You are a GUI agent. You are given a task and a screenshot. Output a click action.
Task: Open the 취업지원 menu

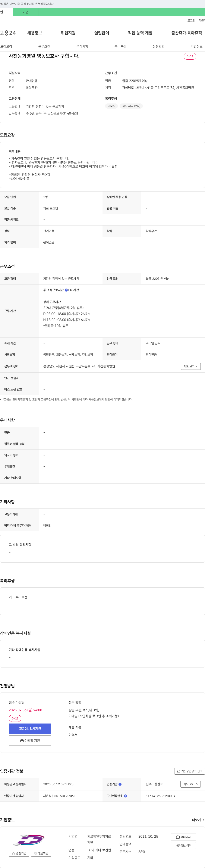pos(68,33)
